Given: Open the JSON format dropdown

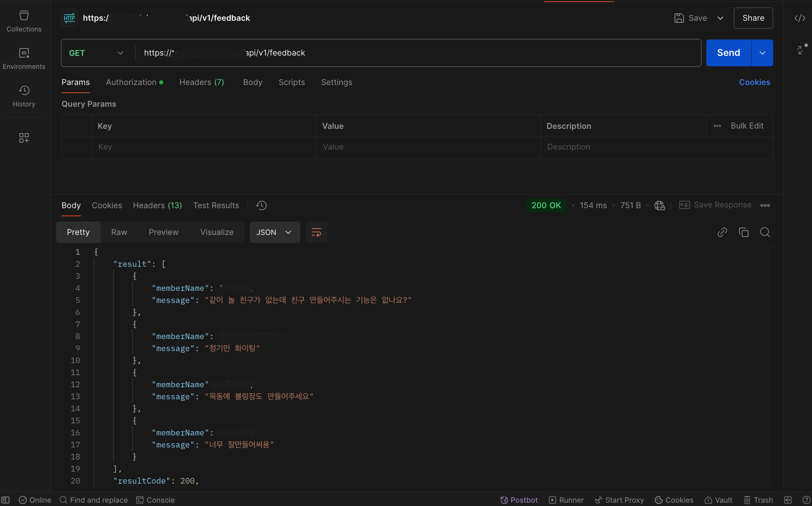Looking at the screenshot, I should pyautogui.click(x=274, y=232).
